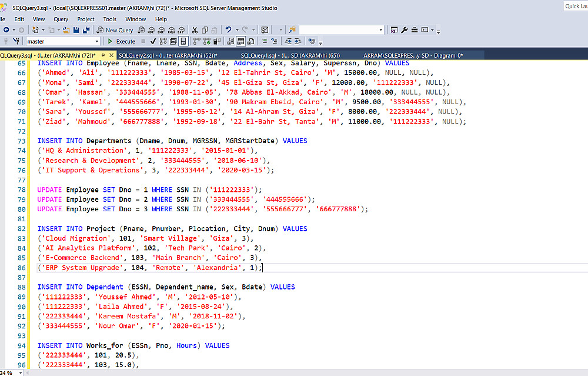Switch to the SQLQuery2.sql tab
Image resolution: width=588 pixels, height=376 pixels.
pos(168,55)
